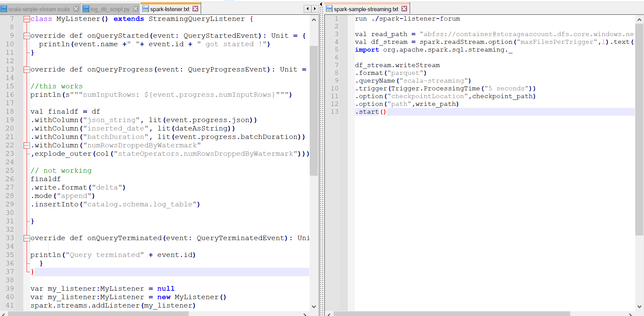Collapse the onQueryStarted method fold
644x316 pixels.
(x=26, y=36)
